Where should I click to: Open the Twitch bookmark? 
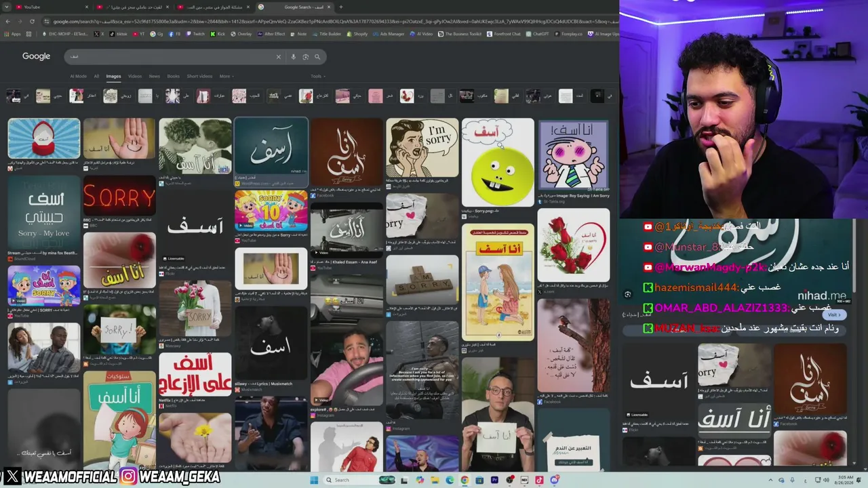click(196, 34)
